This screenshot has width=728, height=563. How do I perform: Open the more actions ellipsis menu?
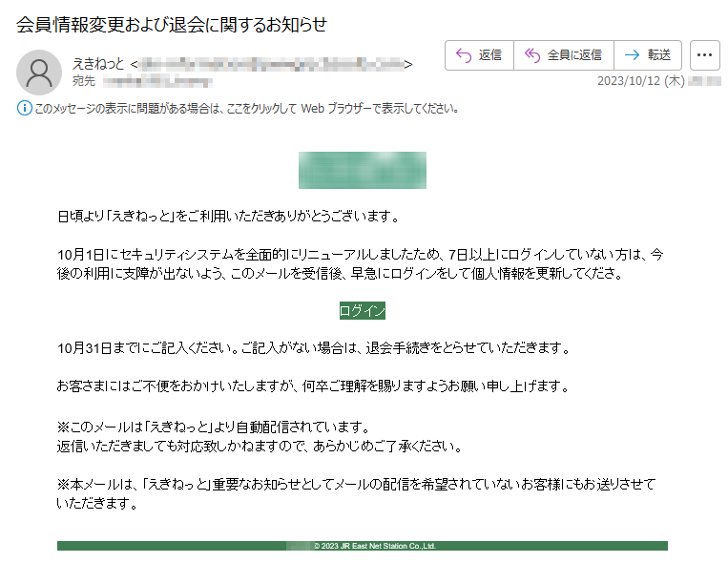pyautogui.click(x=704, y=55)
